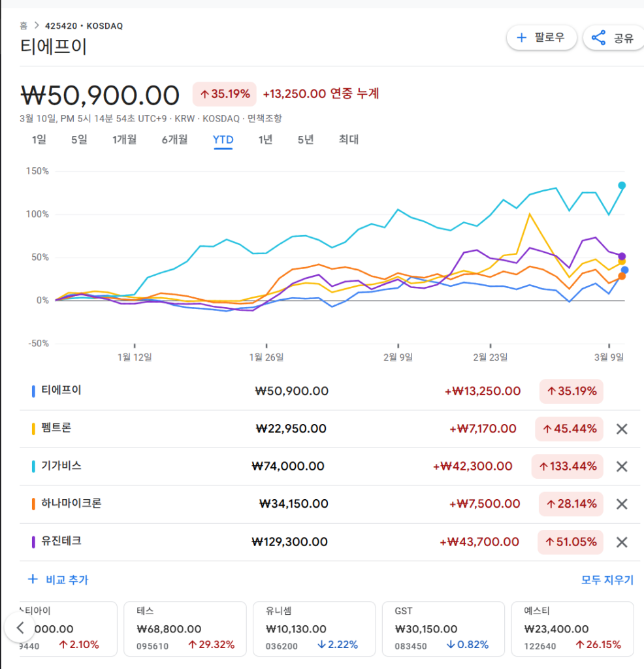Click the cyan 기가비스 chart endpoint dot

622,186
